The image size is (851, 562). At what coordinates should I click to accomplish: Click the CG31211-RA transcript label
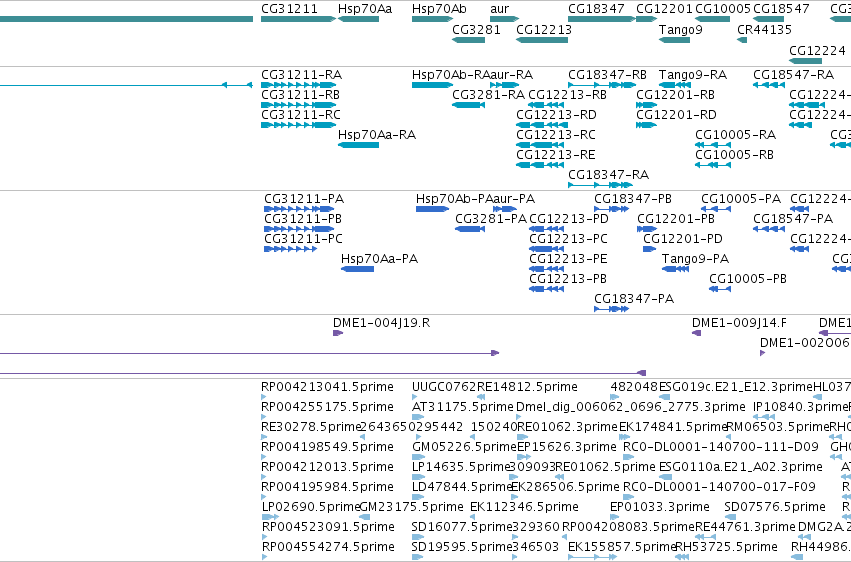pos(302,75)
